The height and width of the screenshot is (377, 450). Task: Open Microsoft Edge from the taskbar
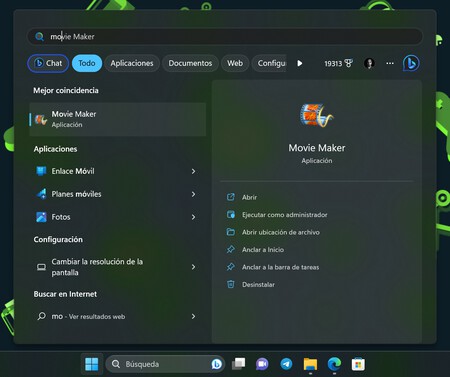[334, 364]
